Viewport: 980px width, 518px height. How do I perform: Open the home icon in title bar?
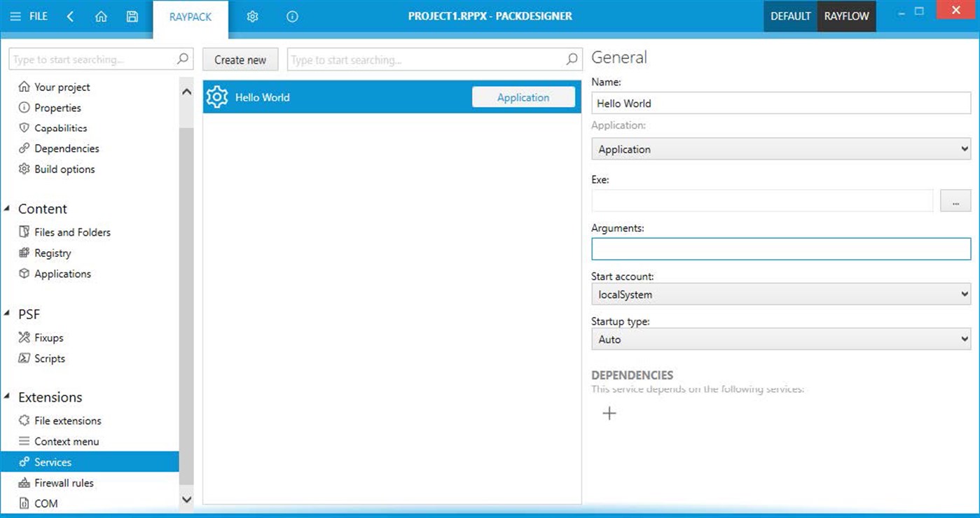pos(101,16)
